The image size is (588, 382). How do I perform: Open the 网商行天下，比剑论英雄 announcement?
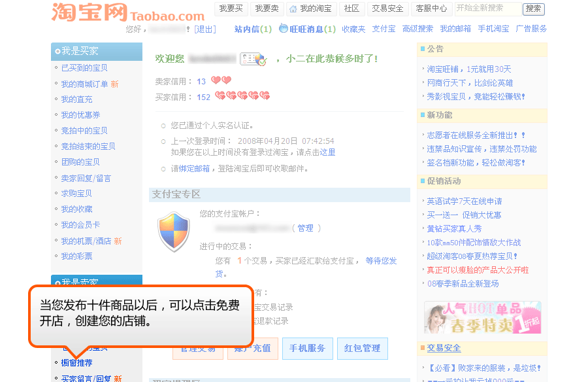click(470, 83)
